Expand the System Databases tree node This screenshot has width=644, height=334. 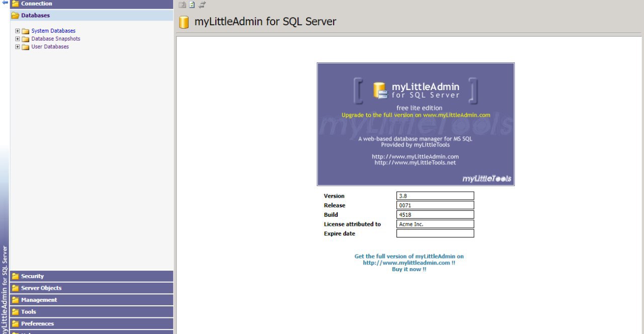pyautogui.click(x=18, y=31)
